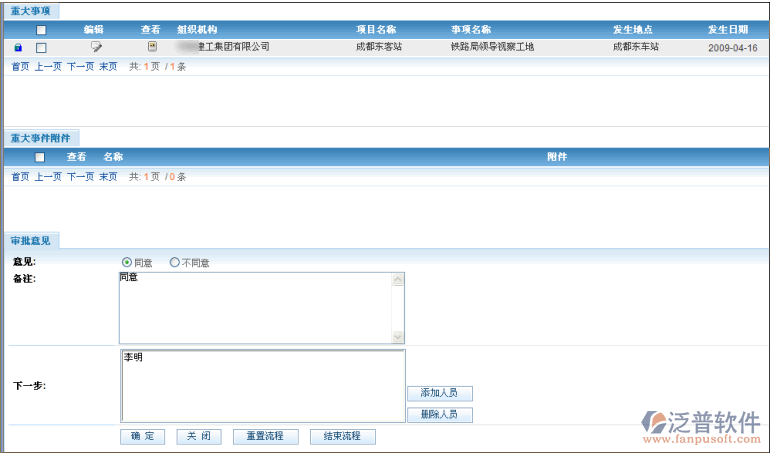Go to 下一页 in 重大事项 pagination

(80, 66)
